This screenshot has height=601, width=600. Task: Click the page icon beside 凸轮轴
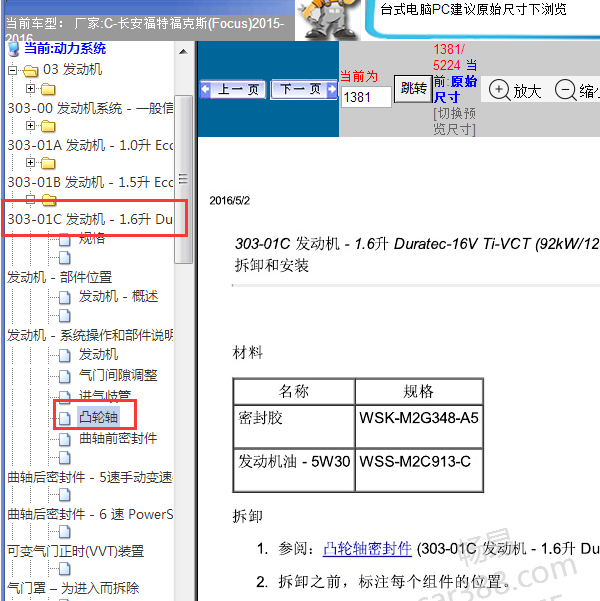tap(65, 418)
